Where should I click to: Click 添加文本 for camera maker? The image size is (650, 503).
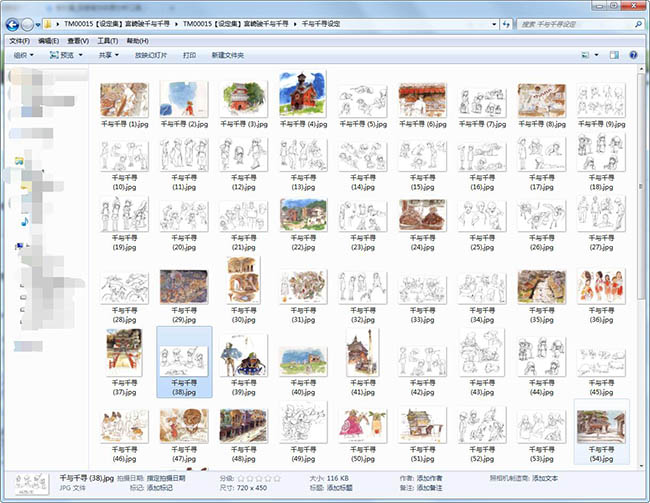coord(545,478)
